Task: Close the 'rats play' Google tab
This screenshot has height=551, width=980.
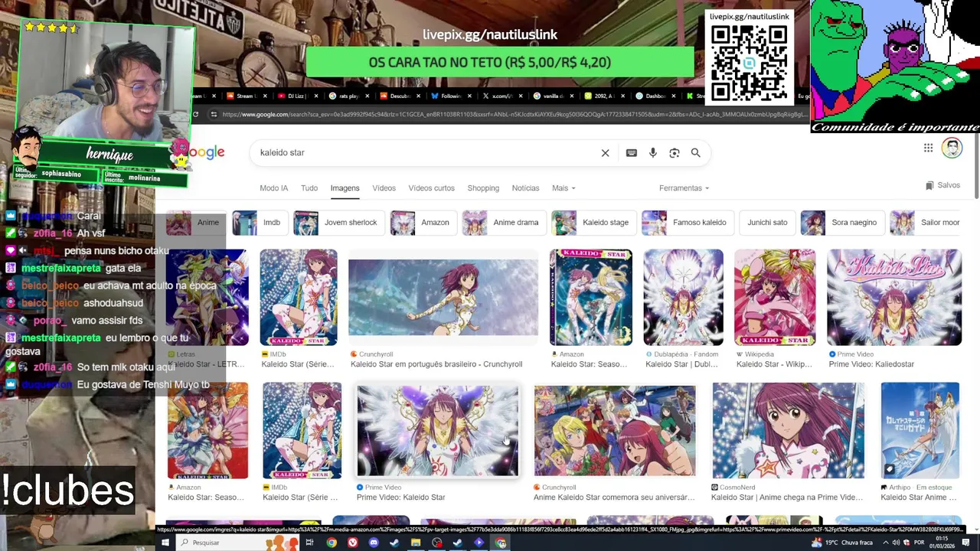Action: tap(368, 96)
